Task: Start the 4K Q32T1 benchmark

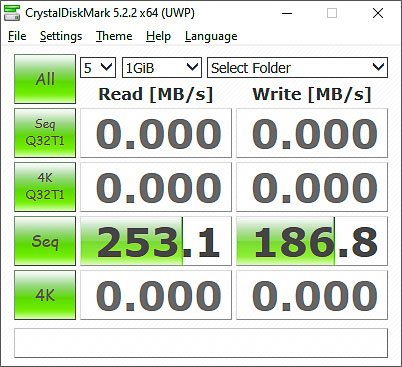Action: tap(45, 187)
